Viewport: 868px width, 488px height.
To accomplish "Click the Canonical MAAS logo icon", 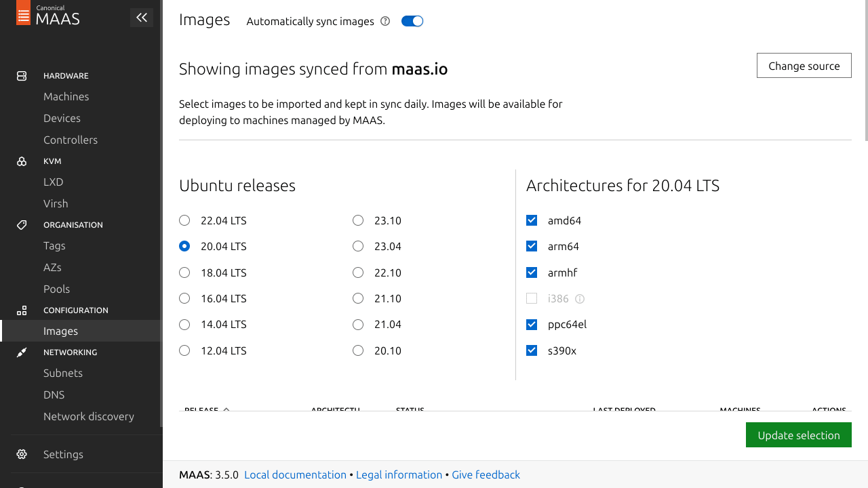I will (23, 13).
